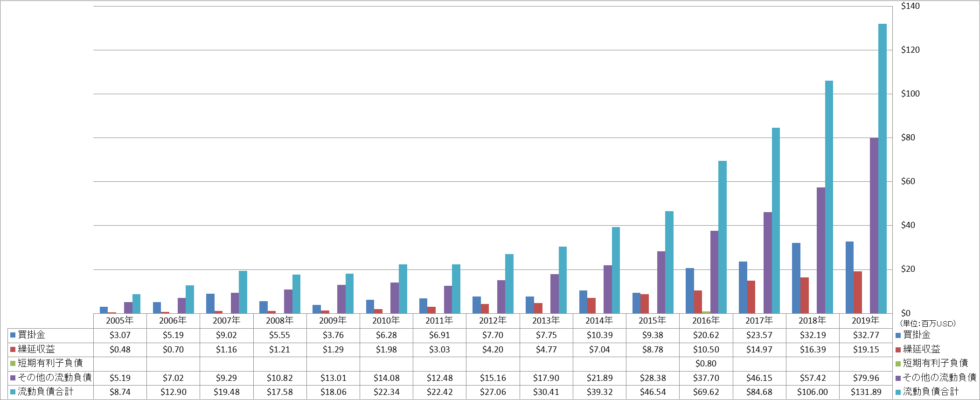Click the $60 axis label
The width and height of the screenshot is (980, 400).
pyautogui.click(x=908, y=181)
